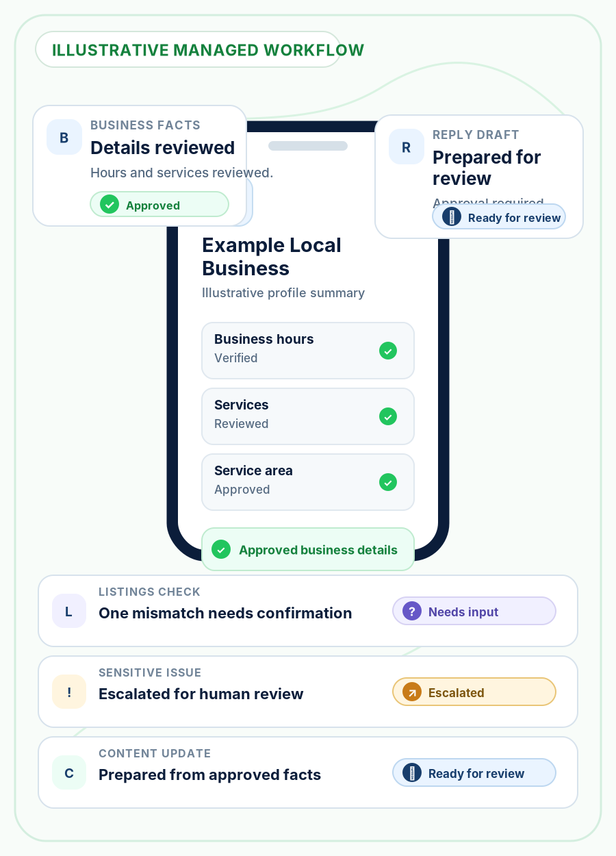Click the Escalated status pill
Viewport: 616px width, 856px height.
[474, 692]
